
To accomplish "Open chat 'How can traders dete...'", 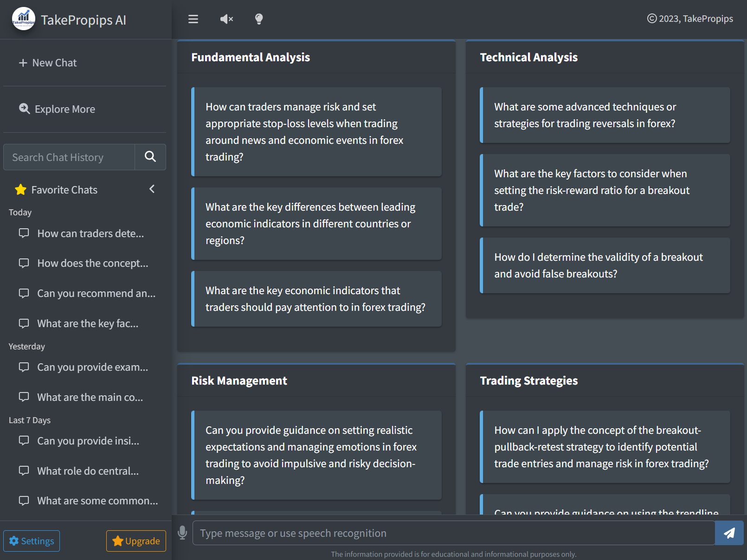I will pos(81,233).
